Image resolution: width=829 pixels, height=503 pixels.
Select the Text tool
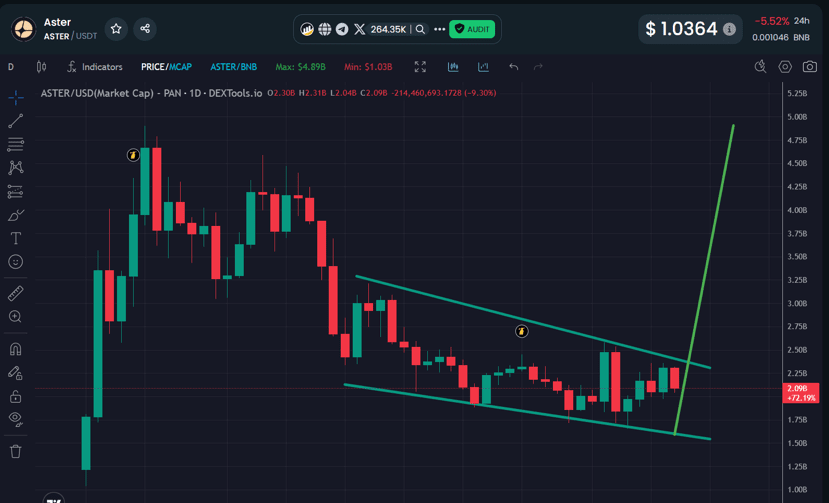[x=16, y=238]
